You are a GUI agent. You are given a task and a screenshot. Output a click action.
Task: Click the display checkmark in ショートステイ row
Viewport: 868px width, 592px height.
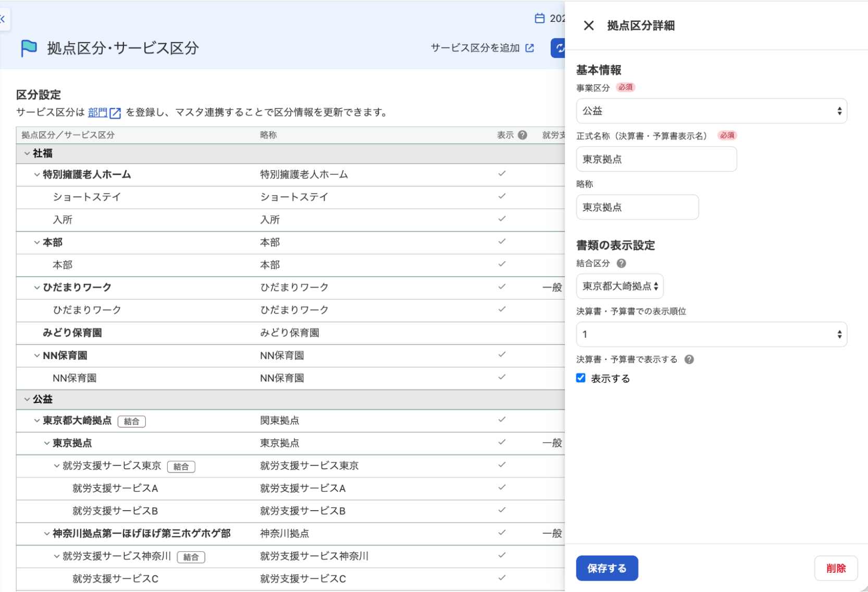point(502,196)
